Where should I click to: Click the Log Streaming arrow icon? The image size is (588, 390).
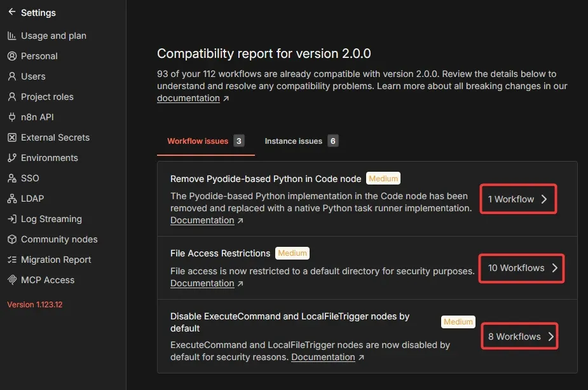(11, 219)
